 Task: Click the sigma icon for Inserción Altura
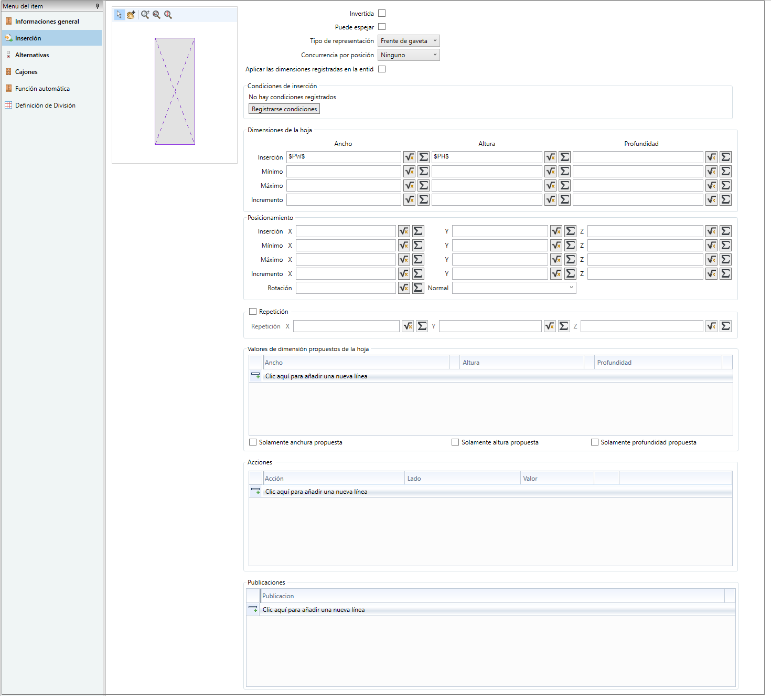tap(564, 157)
